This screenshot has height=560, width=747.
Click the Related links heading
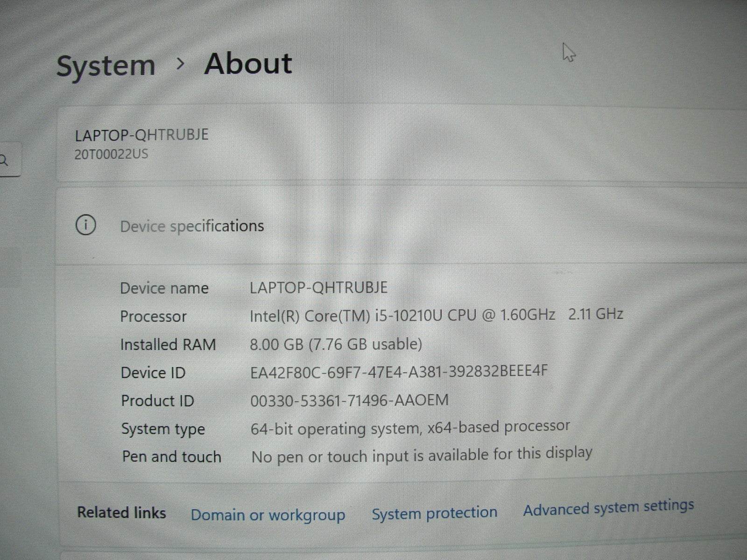[120, 512]
